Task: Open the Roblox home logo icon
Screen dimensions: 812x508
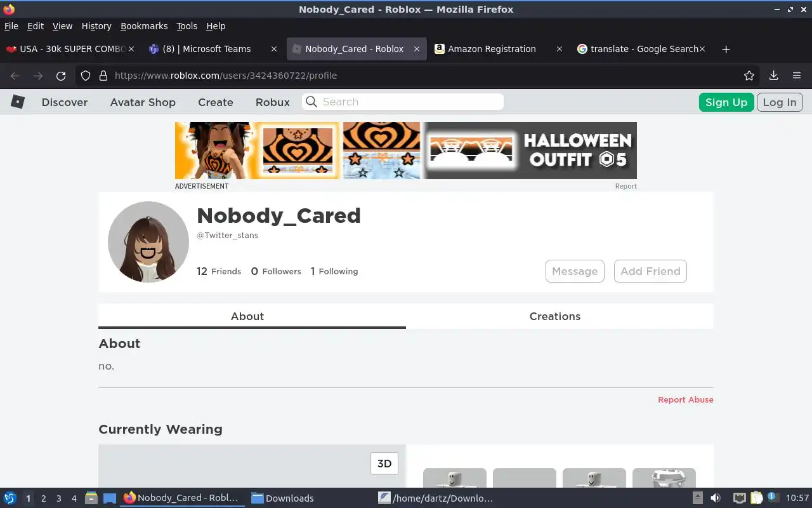Action: click(18, 102)
